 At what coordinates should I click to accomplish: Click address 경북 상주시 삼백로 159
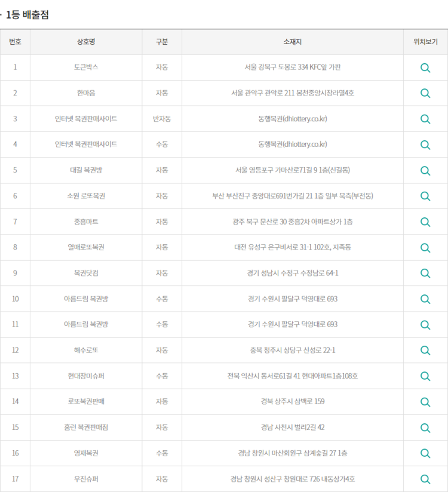coord(293,401)
